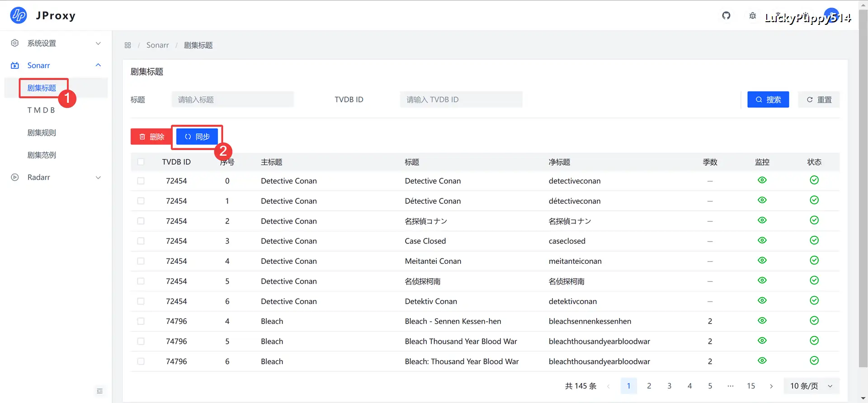
Task: Click Sonarr in the breadcrumb
Action: (157, 45)
